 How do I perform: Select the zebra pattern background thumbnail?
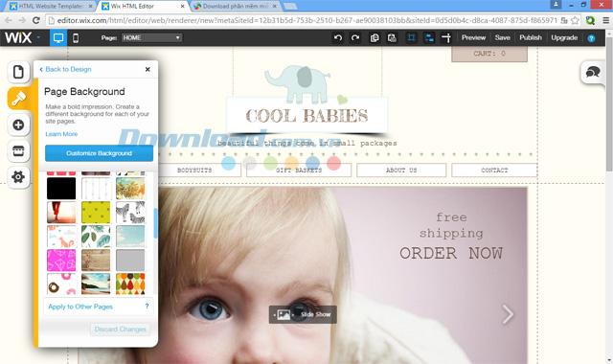click(x=130, y=213)
